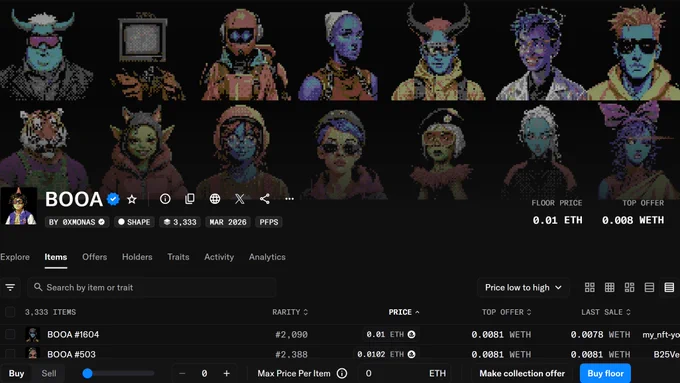
Task: Copy the collection address with the copy icon
Action: tap(190, 199)
